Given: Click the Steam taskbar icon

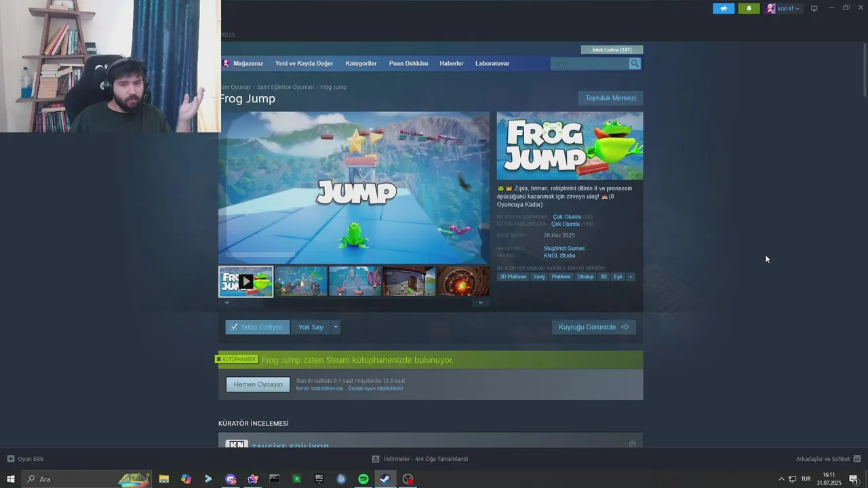Looking at the screenshot, I should (385, 479).
